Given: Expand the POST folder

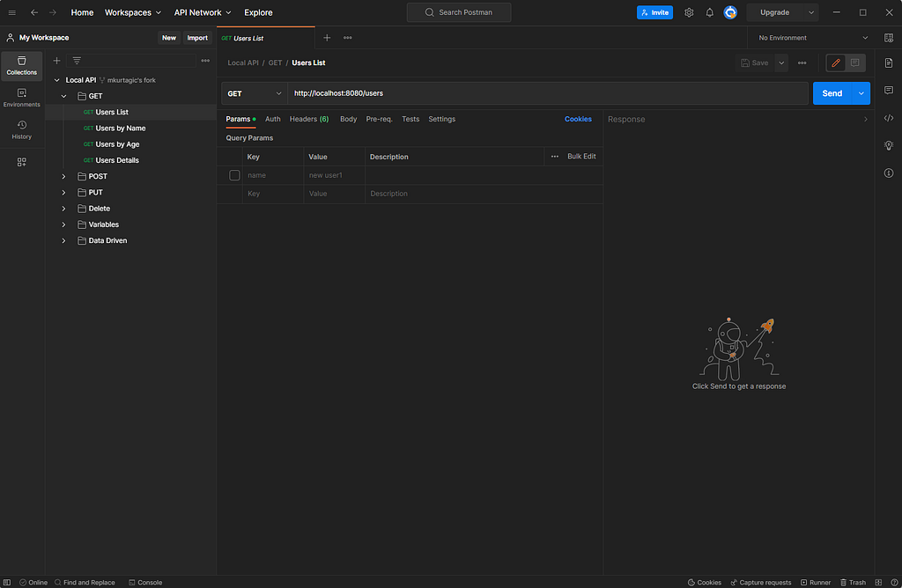Looking at the screenshot, I should coord(63,176).
